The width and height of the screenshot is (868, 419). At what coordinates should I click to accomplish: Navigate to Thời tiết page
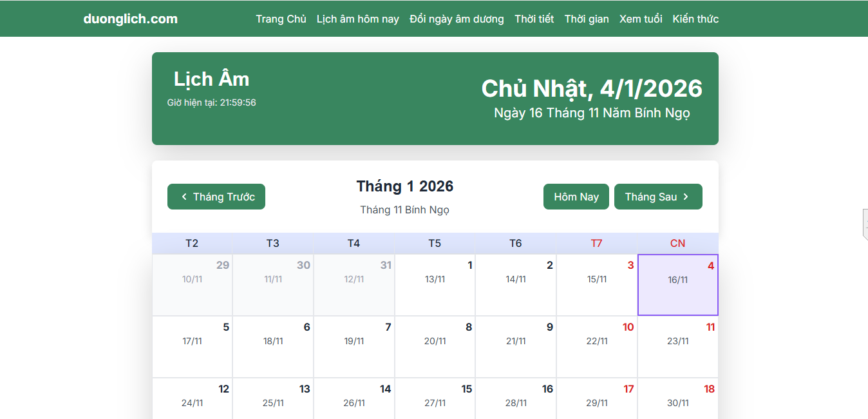click(x=534, y=19)
